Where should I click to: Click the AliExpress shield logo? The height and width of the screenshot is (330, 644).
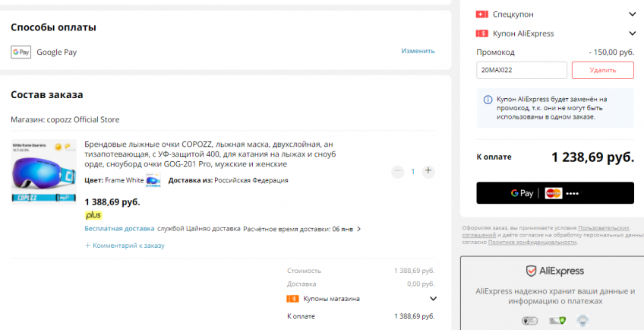(x=532, y=271)
